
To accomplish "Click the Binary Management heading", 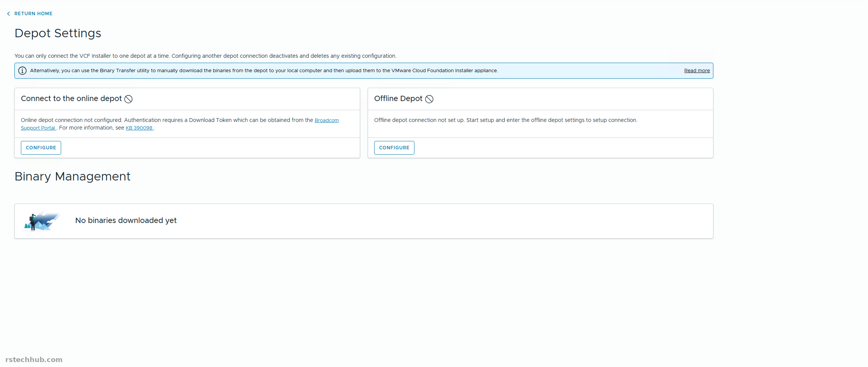I will click(72, 176).
